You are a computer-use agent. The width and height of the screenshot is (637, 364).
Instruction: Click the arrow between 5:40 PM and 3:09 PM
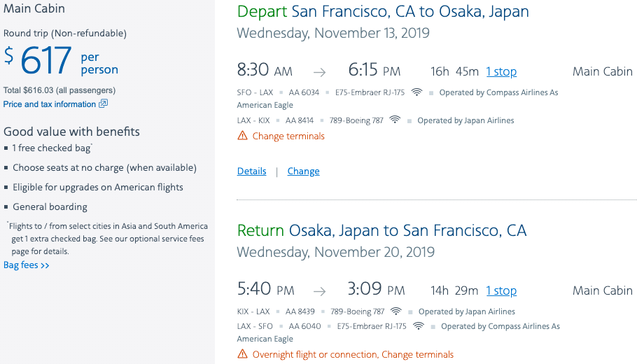coord(319,291)
